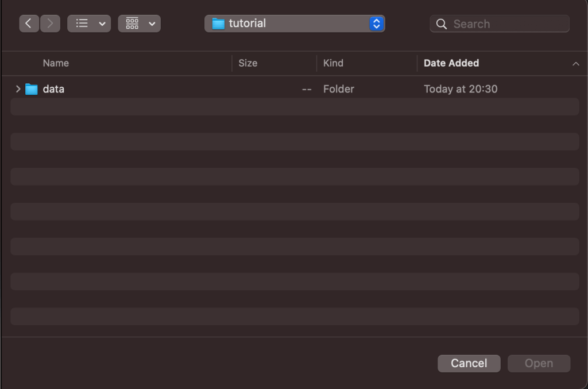The width and height of the screenshot is (588, 389).
Task: Open the view mode dropdown chevron
Action: coord(102,24)
